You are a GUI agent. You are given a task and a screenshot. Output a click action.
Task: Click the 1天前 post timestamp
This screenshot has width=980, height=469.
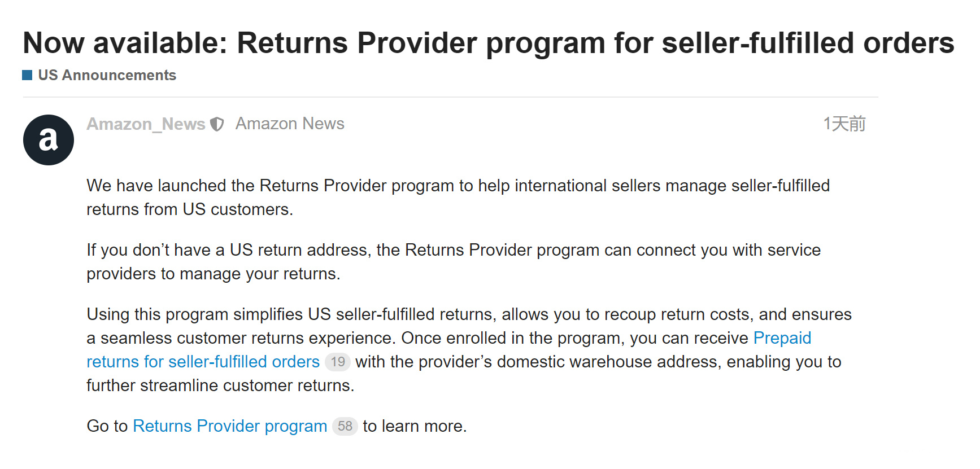tap(844, 124)
